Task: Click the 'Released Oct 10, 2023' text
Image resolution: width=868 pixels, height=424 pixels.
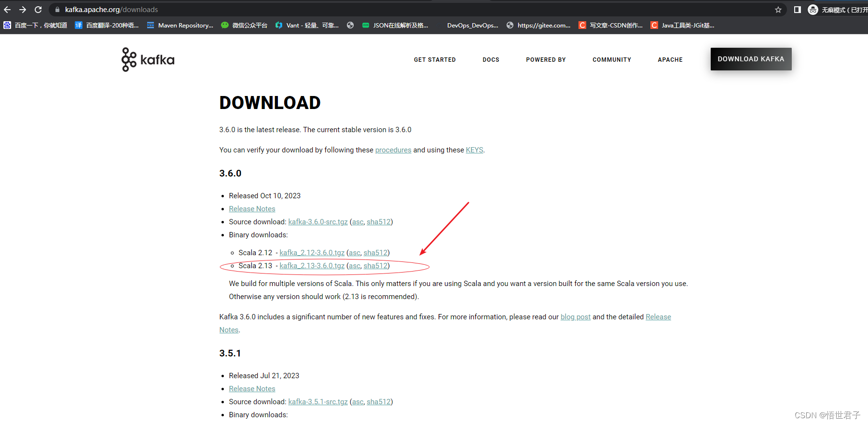Action: (264, 196)
